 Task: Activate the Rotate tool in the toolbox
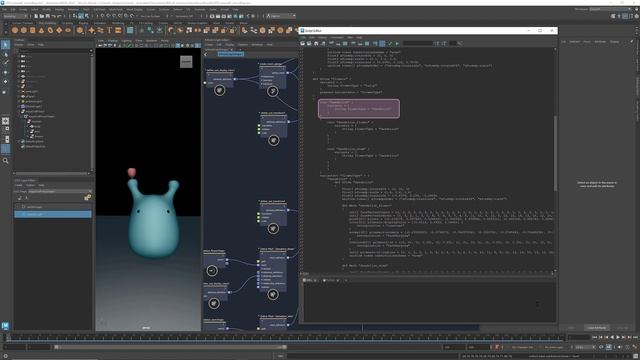5,82
